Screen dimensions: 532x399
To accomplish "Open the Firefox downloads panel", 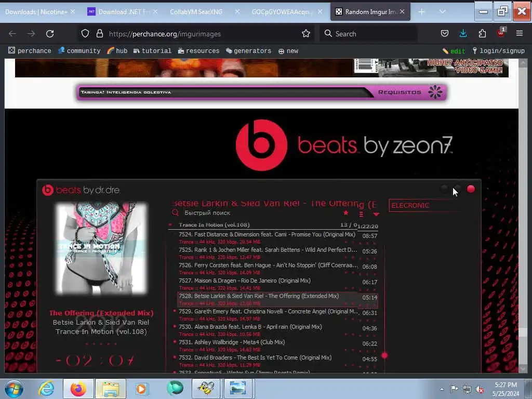I will tap(463, 34).
